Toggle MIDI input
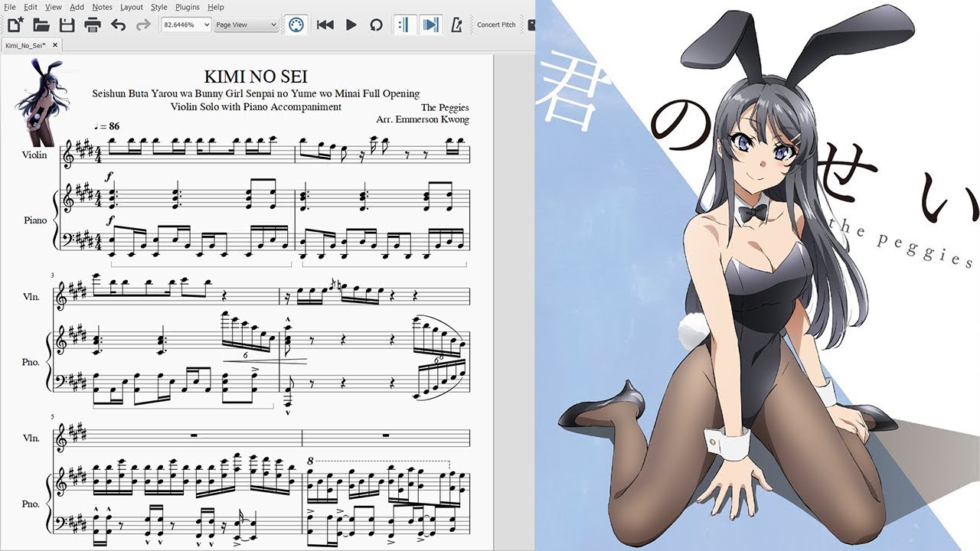The height and width of the screenshot is (551, 980). click(x=297, y=24)
